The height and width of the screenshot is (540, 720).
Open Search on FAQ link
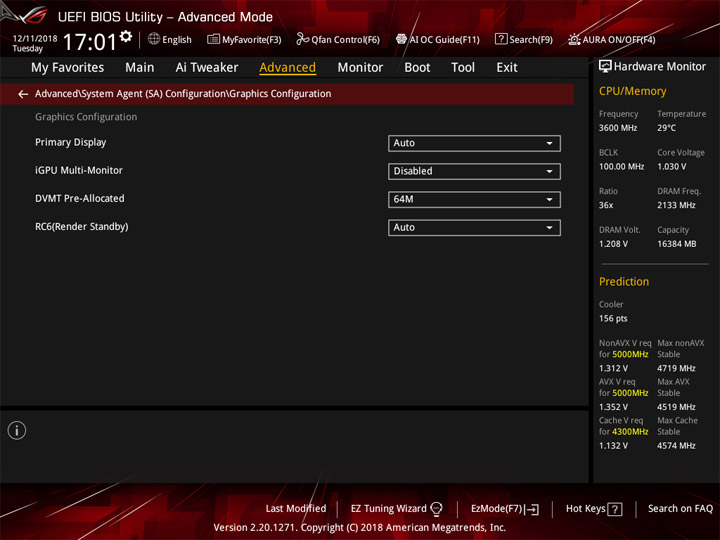tap(680, 509)
